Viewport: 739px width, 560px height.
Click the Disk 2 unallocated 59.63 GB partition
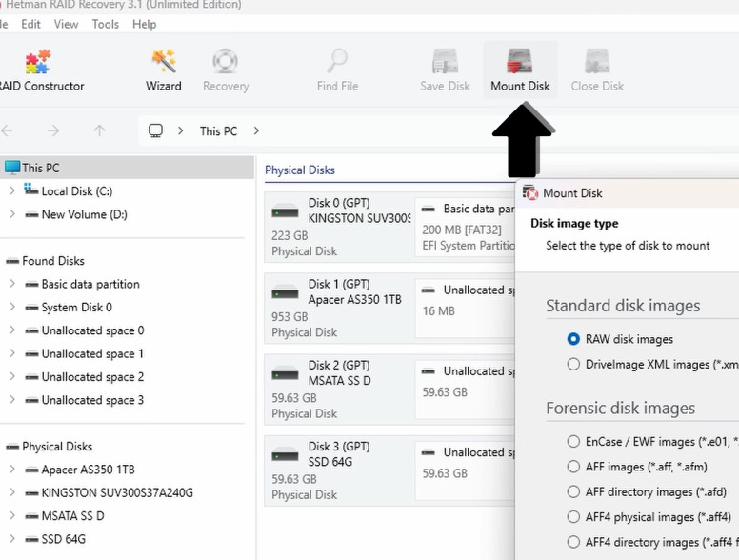(465, 390)
